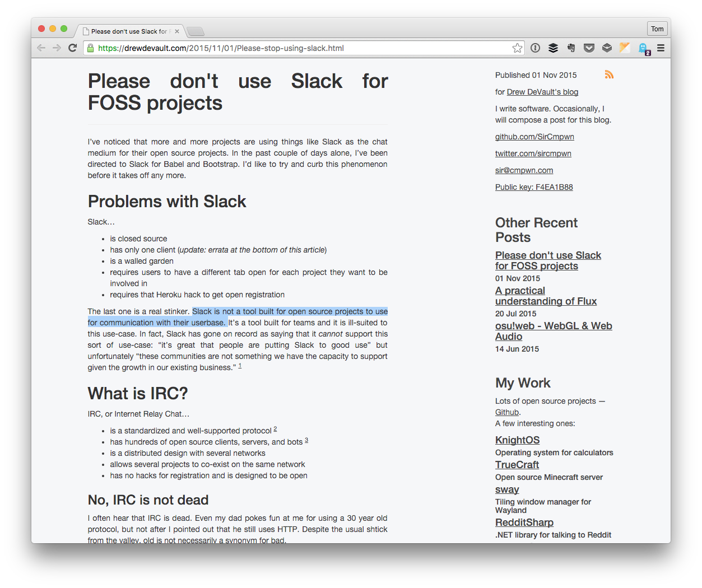Bookmark the page with the star icon
Viewport: 702px width, 588px height.
pyautogui.click(x=517, y=48)
